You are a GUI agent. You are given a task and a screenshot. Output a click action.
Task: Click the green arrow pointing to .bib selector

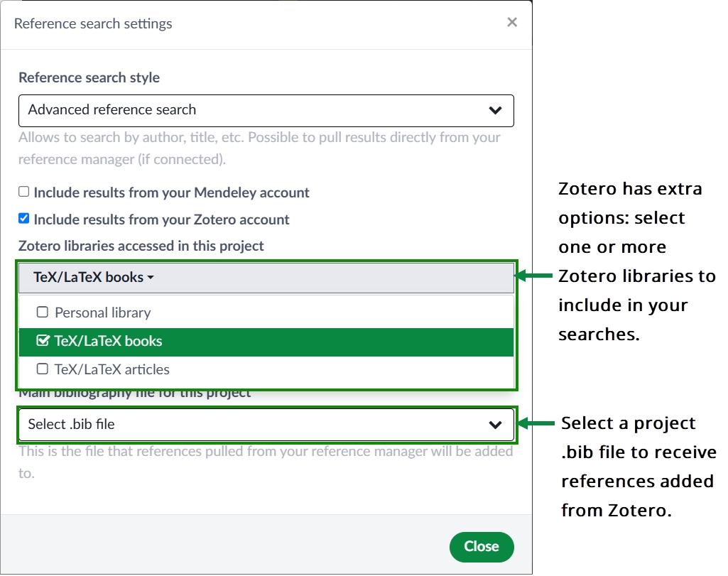(537, 424)
